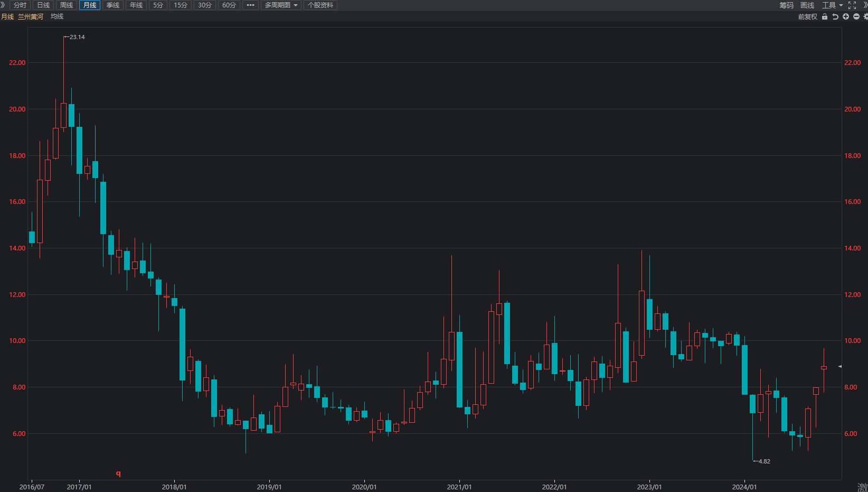Activate the 画线 drawing tools
868x492 pixels.
(807, 5)
